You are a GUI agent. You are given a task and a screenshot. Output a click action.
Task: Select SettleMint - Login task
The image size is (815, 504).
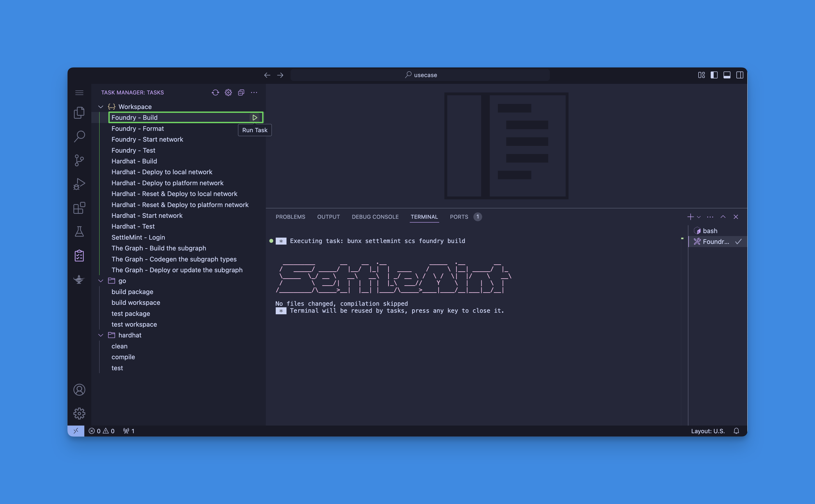pyautogui.click(x=138, y=237)
